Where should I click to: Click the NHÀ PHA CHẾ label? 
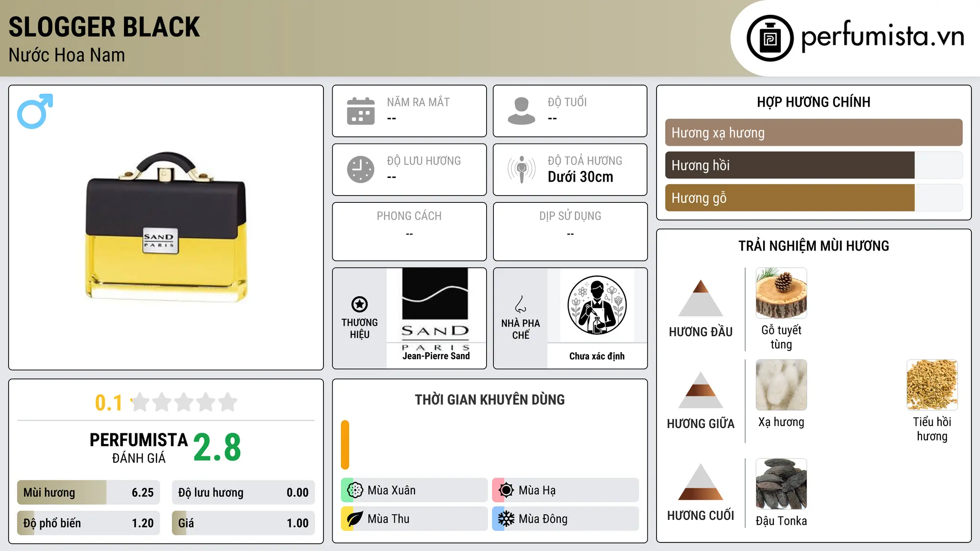click(521, 329)
